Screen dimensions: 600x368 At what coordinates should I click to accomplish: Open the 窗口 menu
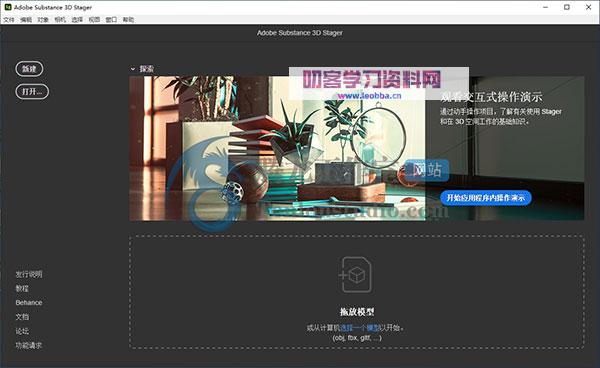click(111, 20)
